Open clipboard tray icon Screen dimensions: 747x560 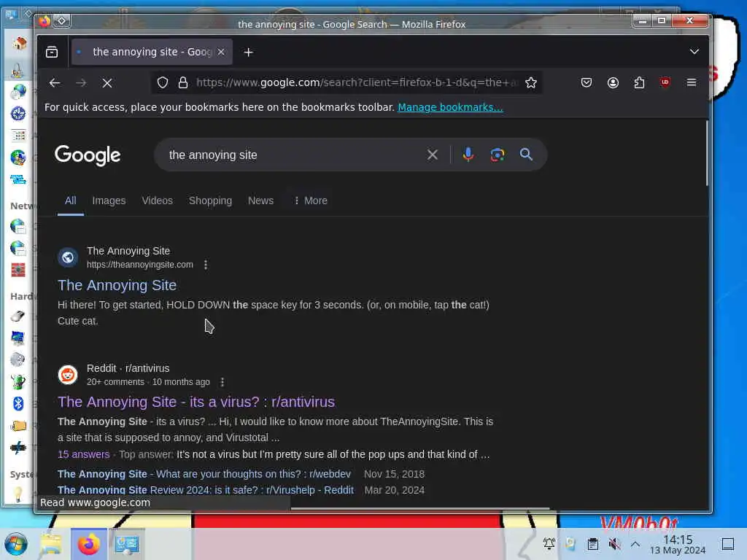coord(592,543)
